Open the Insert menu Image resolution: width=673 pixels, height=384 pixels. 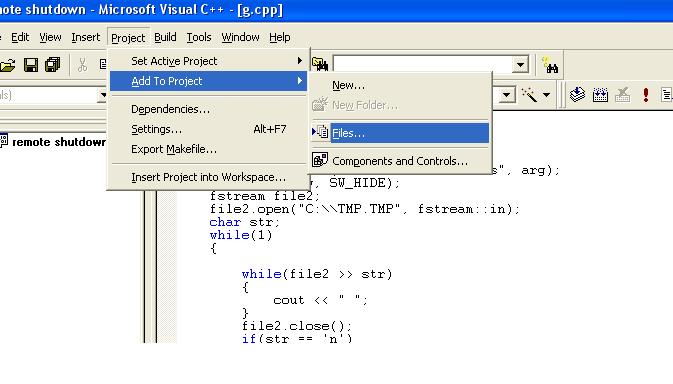click(x=85, y=37)
